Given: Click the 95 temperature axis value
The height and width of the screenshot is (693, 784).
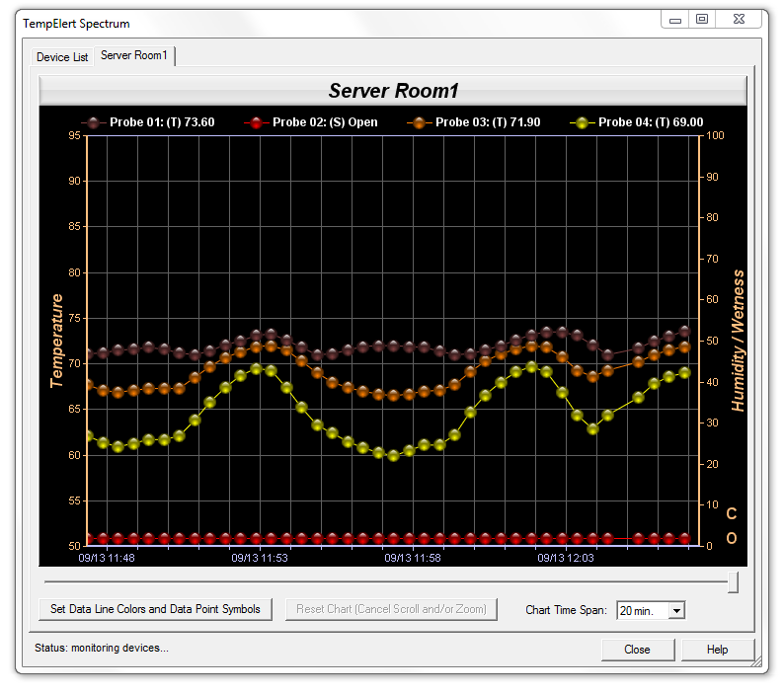Looking at the screenshot, I should (x=74, y=135).
